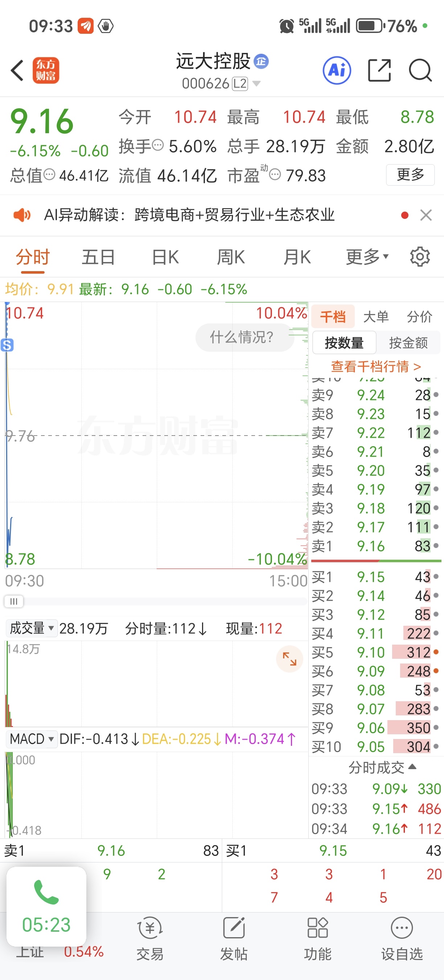
Task: Tap the bottom 买1 9.15 43 bar
Action: pos(333,851)
